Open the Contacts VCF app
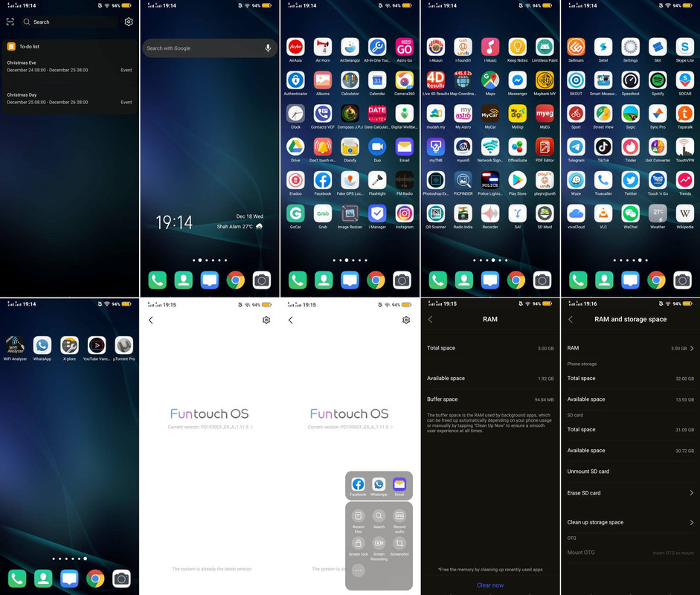Screen dimensions: 700x595 tap(323, 113)
